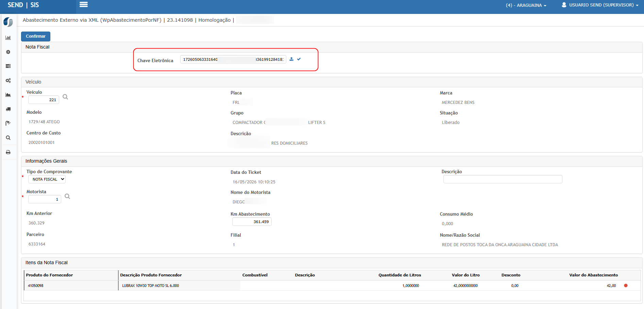Click the Desconto column header

point(511,275)
